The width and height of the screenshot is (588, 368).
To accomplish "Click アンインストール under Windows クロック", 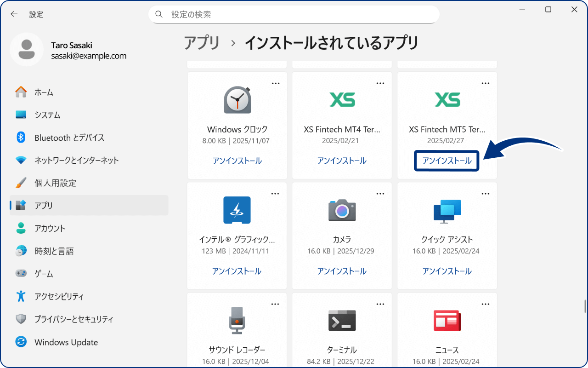I will (x=237, y=161).
